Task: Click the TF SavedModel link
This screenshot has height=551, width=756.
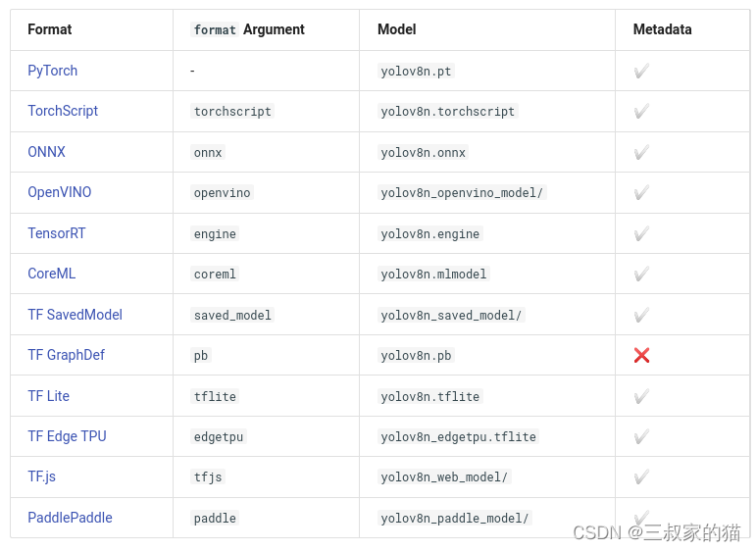Action: (x=75, y=315)
